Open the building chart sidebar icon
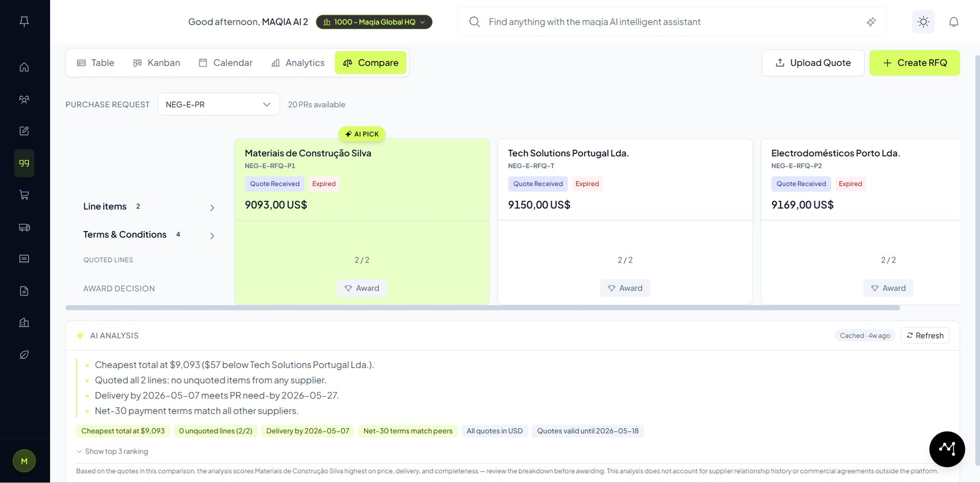 pyautogui.click(x=24, y=323)
